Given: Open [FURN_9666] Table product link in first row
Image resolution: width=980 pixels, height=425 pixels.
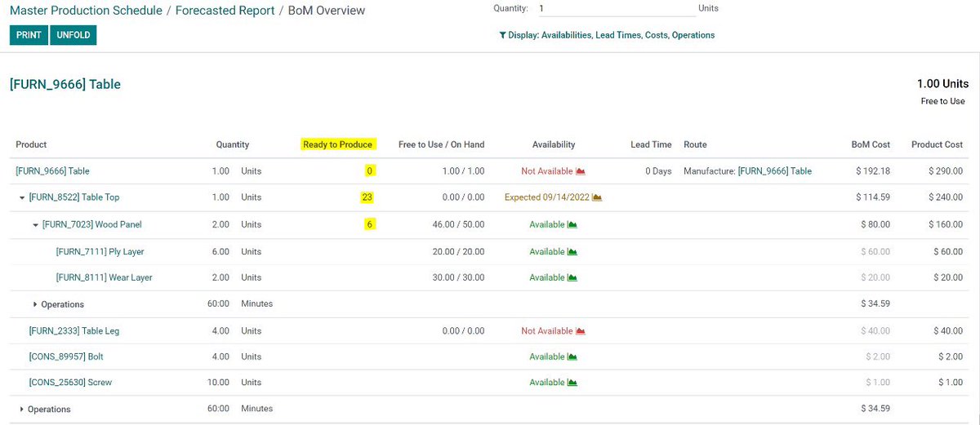Looking at the screenshot, I should [52, 171].
